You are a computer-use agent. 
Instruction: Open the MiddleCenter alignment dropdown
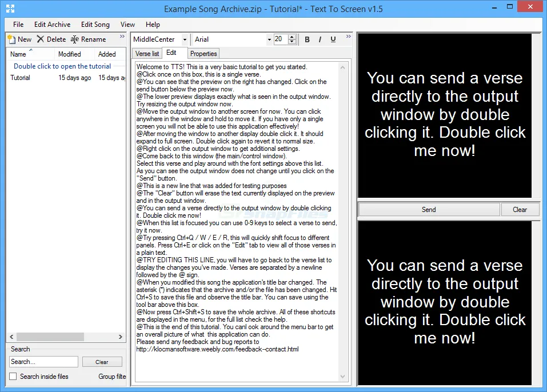click(185, 39)
